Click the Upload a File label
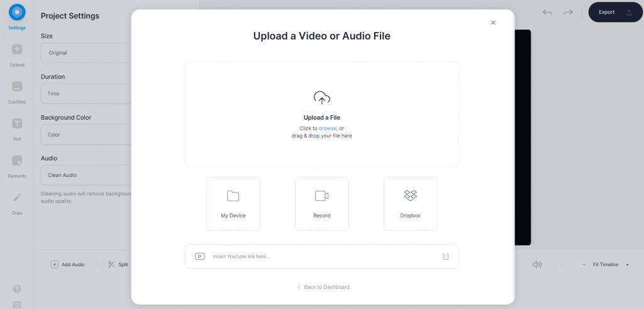Screen dimensions: 644x309 tap(321, 118)
